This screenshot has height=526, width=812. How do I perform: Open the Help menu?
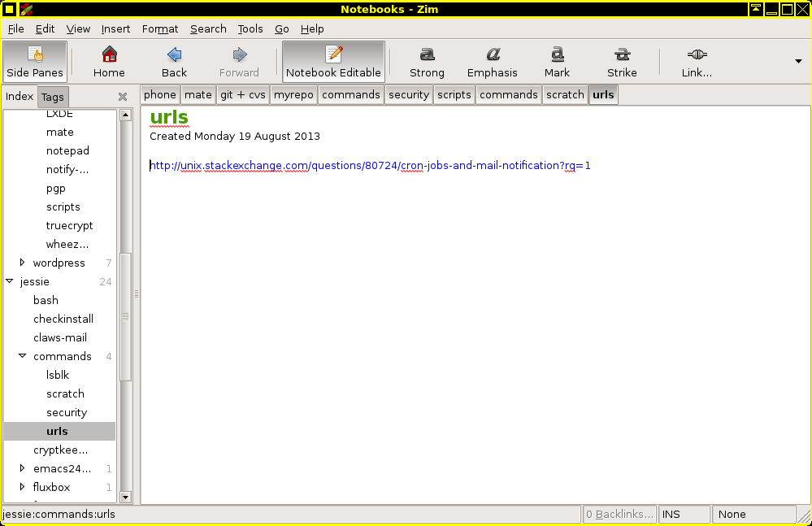312,29
